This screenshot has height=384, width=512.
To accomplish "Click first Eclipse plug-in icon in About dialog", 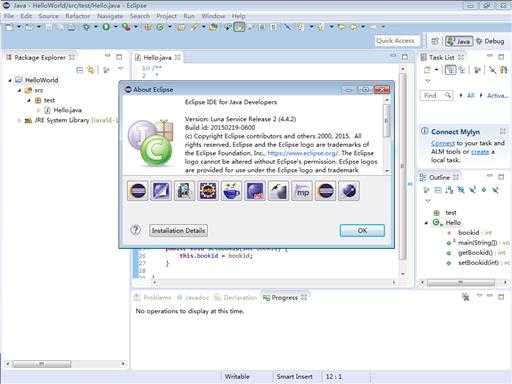I will coord(137,191).
